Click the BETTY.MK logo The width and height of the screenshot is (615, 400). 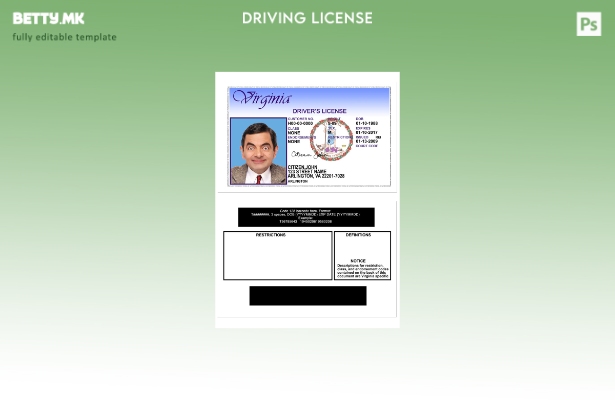(48, 18)
